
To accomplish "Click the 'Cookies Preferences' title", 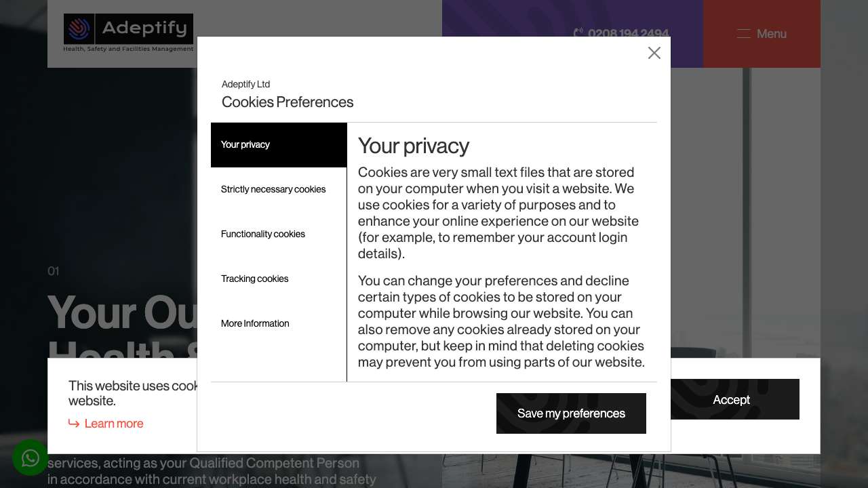I will pos(288,102).
